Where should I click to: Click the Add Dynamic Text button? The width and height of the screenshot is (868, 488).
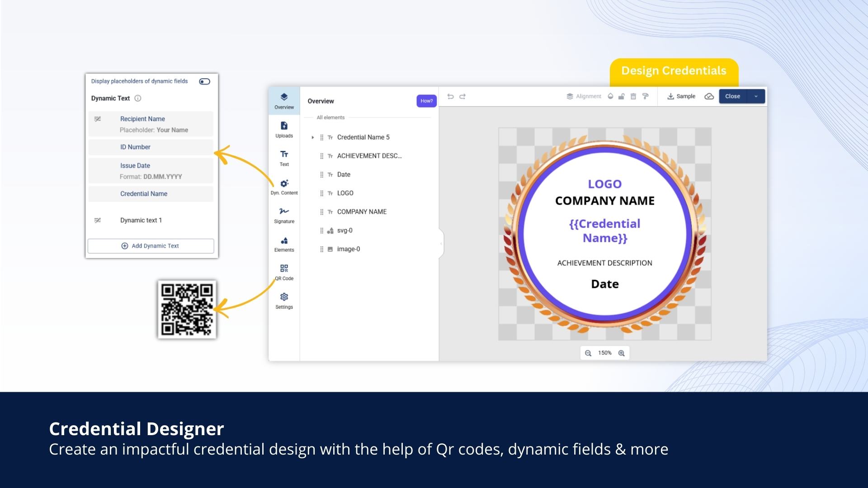[151, 246]
